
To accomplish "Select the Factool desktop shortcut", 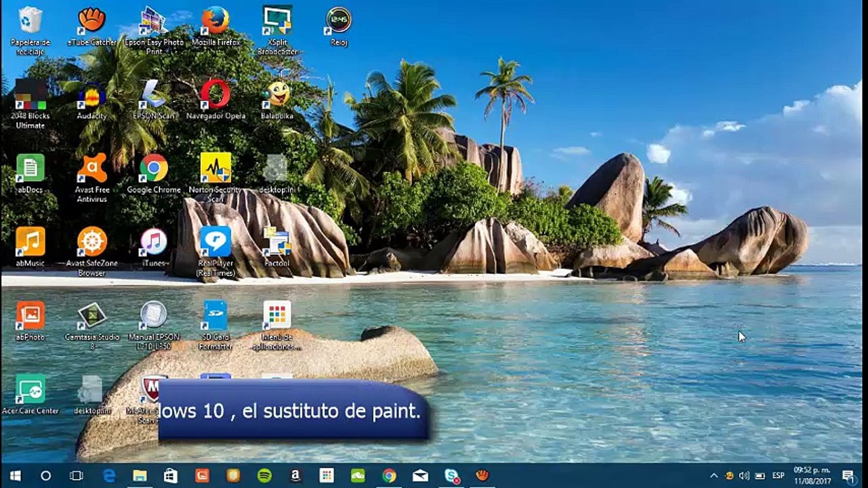I will pos(276,247).
